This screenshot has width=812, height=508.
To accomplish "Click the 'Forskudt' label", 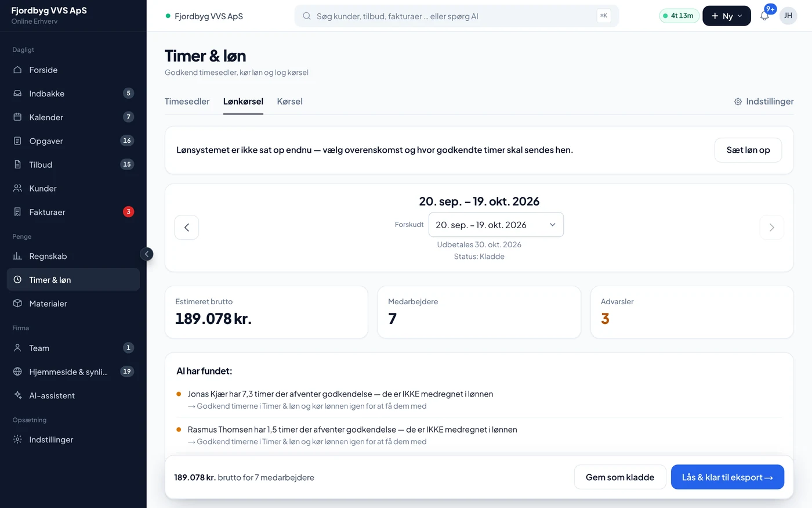I will point(409,225).
